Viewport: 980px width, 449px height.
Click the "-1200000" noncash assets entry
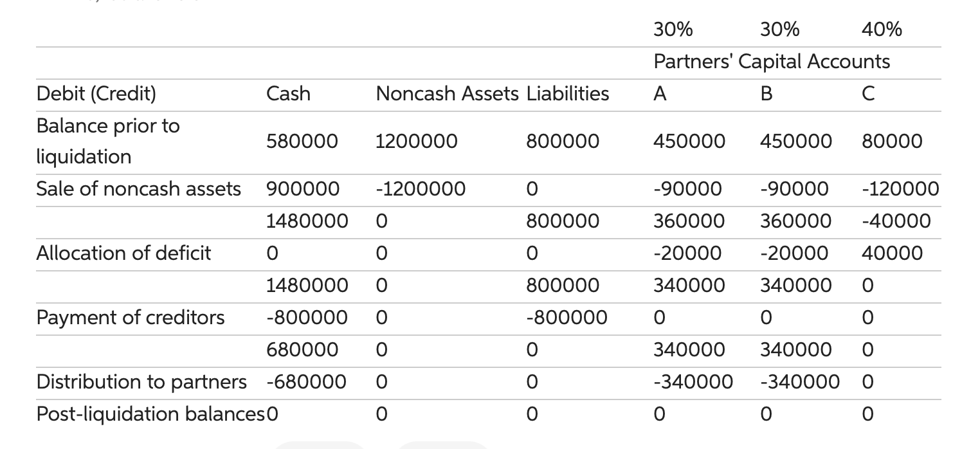click(421, 189)
